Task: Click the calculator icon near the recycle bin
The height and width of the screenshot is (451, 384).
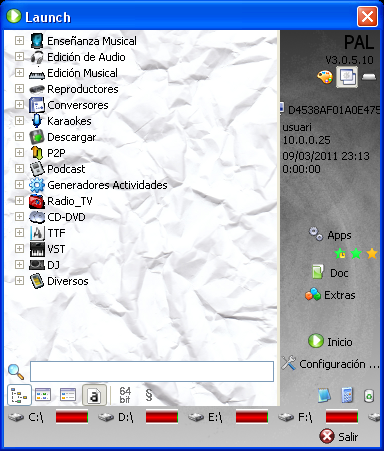Action: pos(347,395)
